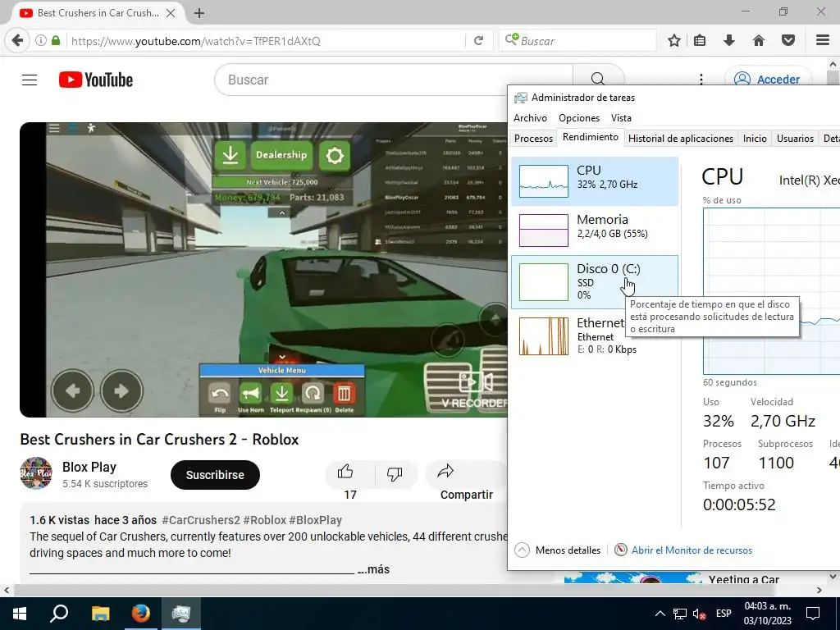Click the Acceder sign-in button
The width and height of the screenshot is (840, 630).
point(768,80)
